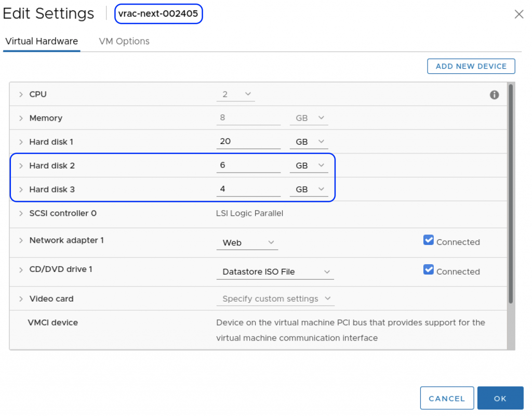Open the CPU count dropdown
The width and height of the screenshot is (532, 416).
236,94
